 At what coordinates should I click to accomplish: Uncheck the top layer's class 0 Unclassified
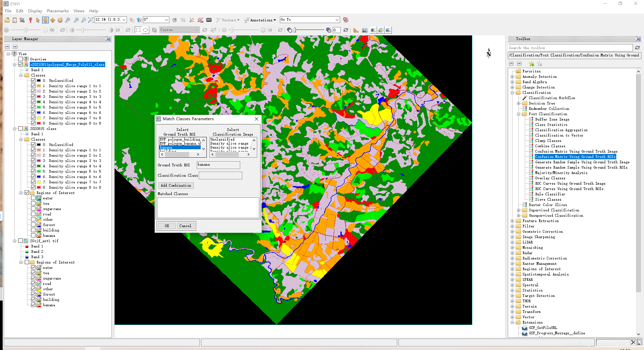click(33, 80)
